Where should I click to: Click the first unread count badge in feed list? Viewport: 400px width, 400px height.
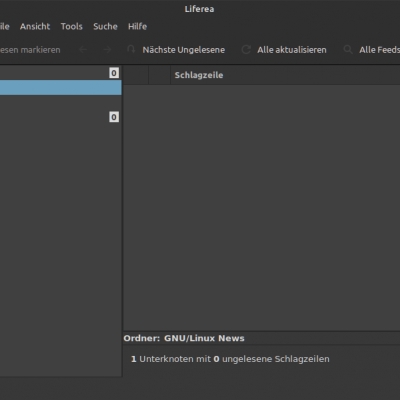click(x=114, y=73)
